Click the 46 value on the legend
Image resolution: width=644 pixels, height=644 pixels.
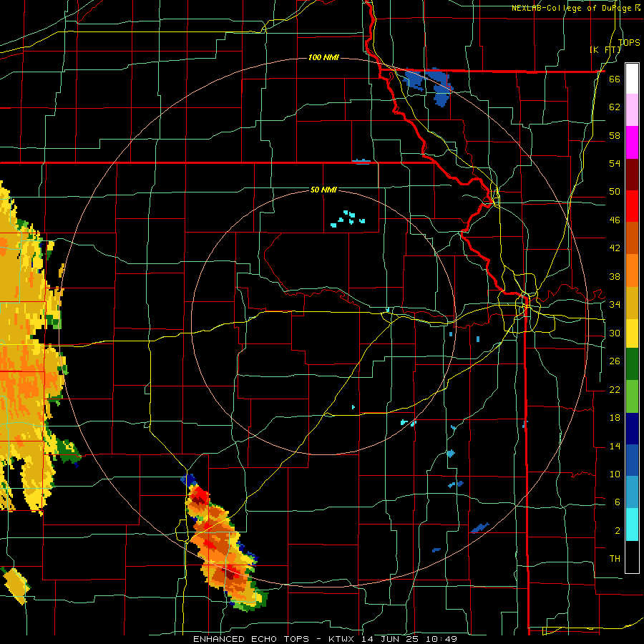coord(615,220)
